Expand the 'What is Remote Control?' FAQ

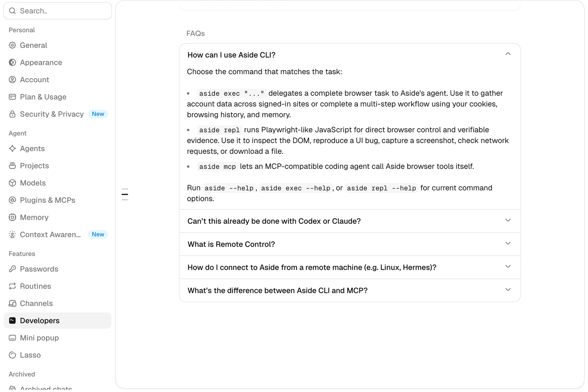point(350,244)
